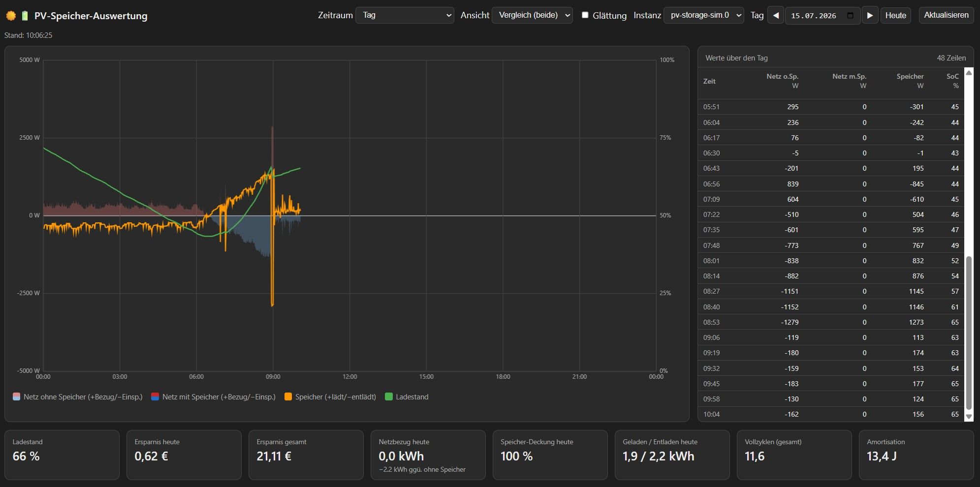Toggle the green Ladestand legend entry

(x=407, y=397)
